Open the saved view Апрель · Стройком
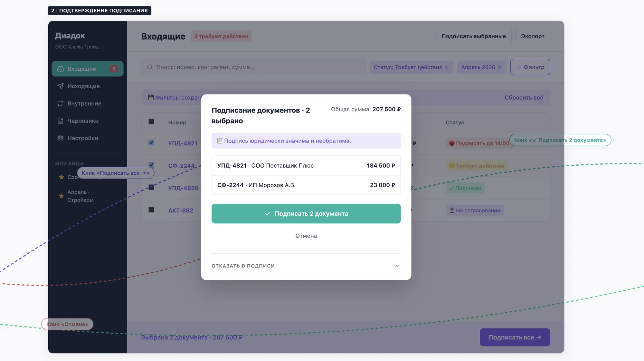The width and height of the screenshot is (644, 361). pos(88,196)
